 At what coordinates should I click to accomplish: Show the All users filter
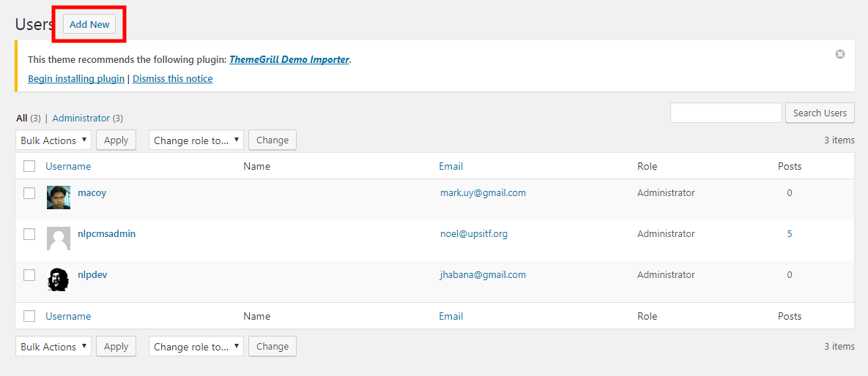(22, 118)
